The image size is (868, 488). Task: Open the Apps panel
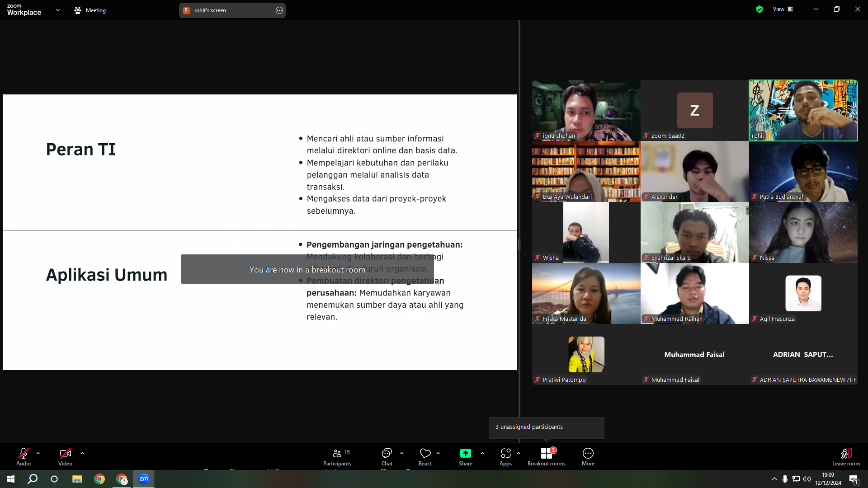[x=506, y=456]
